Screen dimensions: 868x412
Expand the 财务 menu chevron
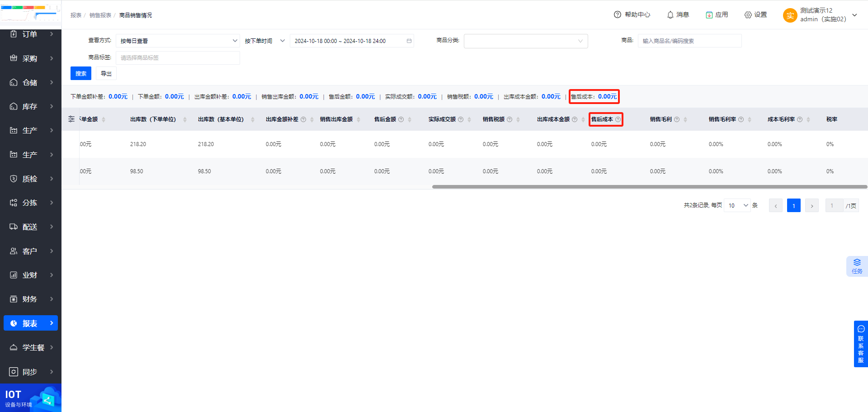(x=52, y=299)
